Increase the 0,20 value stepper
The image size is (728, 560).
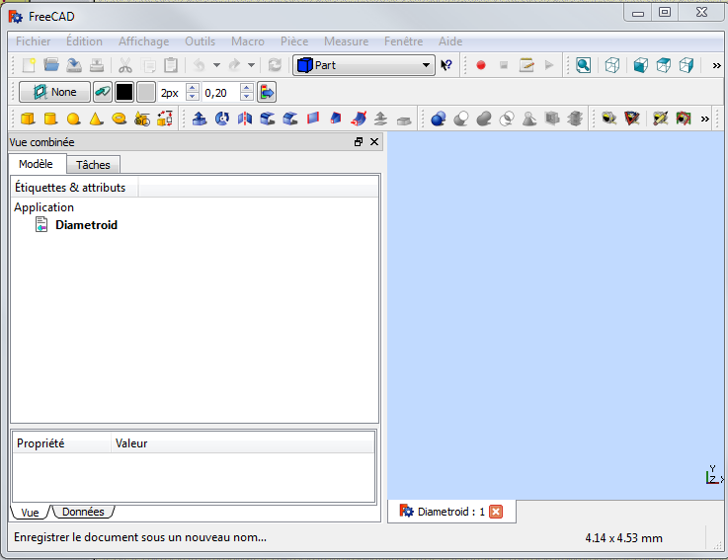[x=247, y=88]
